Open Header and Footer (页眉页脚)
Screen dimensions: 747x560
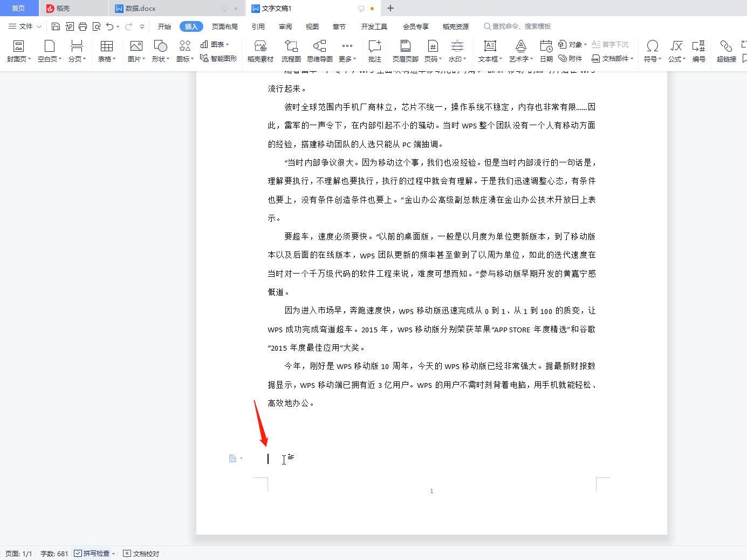point(405,51)
